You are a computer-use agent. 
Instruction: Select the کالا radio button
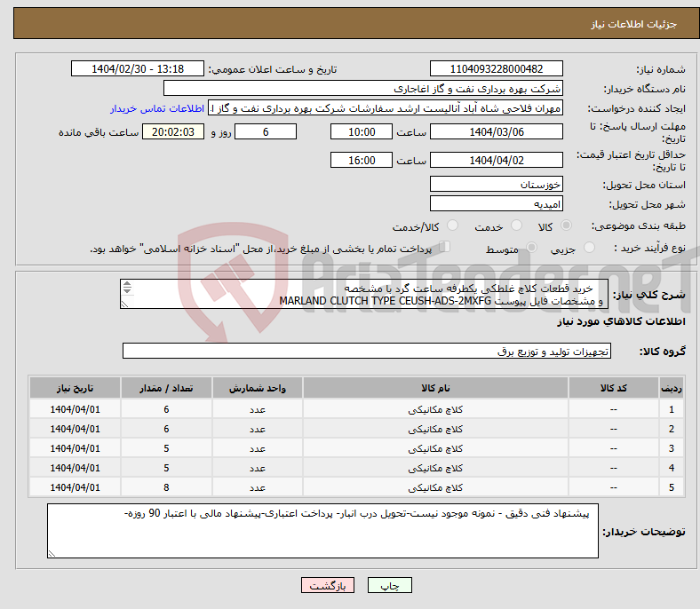(567, 227)
